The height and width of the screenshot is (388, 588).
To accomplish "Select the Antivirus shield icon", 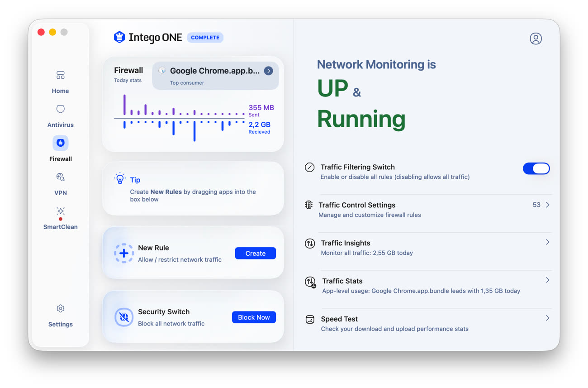I will (x=60, y=109).
